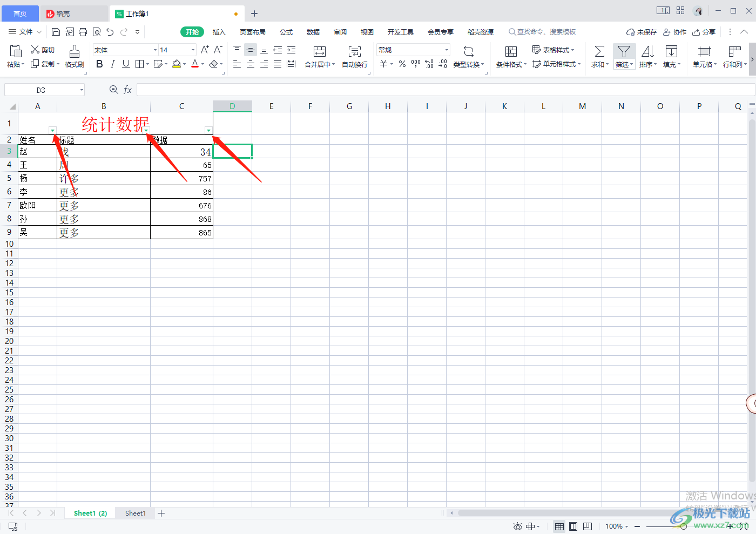Expand the fill color dropdown arrow

point(184,64)
